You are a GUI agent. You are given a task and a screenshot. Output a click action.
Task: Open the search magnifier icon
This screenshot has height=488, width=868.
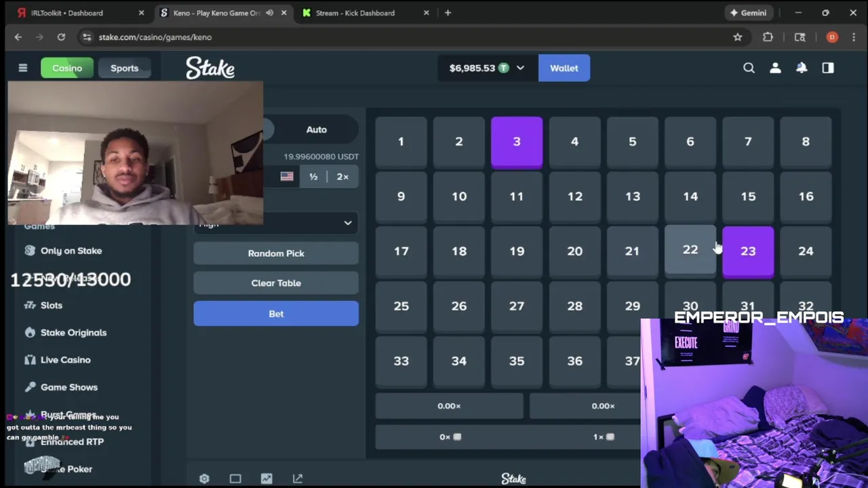click(x=749, y=68)
